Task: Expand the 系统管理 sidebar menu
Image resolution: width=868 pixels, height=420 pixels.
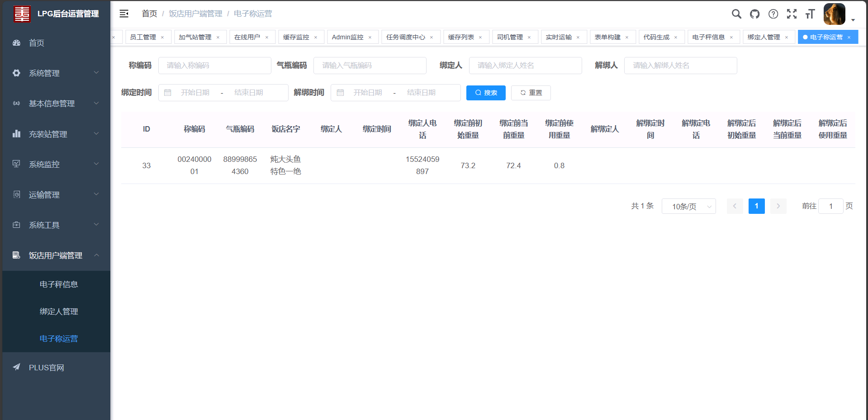Action: pyautogui.click(x=56, y=73)
